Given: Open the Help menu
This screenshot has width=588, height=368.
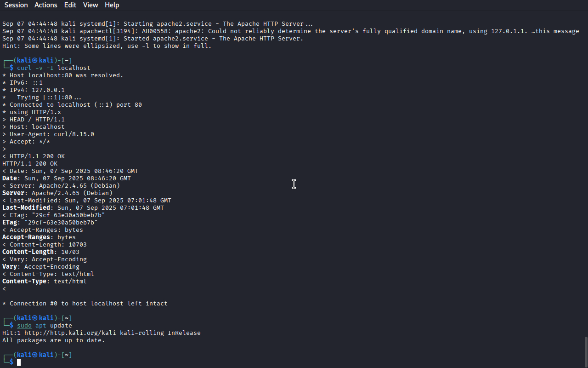Looking at the screenshot, I should click(112, 5).
